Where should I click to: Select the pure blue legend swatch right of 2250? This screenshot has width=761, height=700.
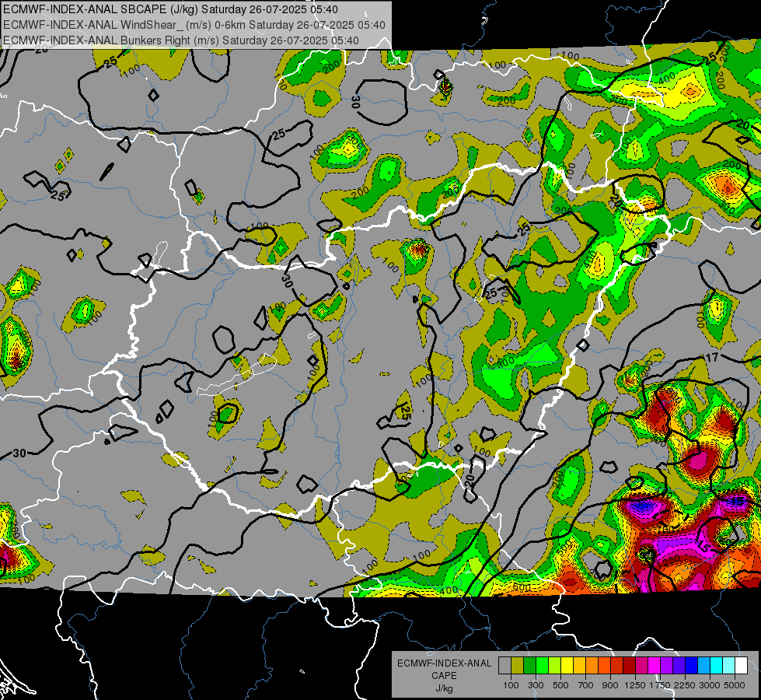(692, 665)
